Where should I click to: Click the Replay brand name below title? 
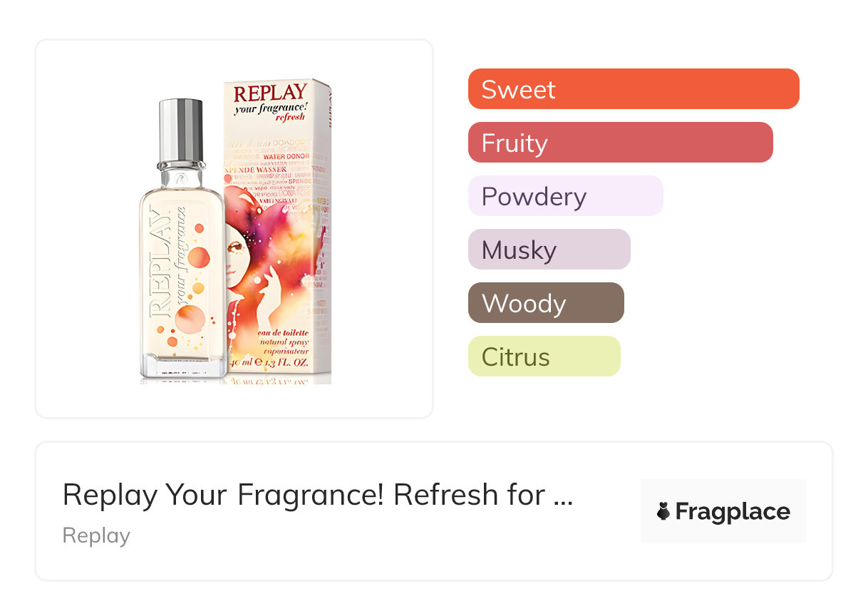(x=96, y=535)
